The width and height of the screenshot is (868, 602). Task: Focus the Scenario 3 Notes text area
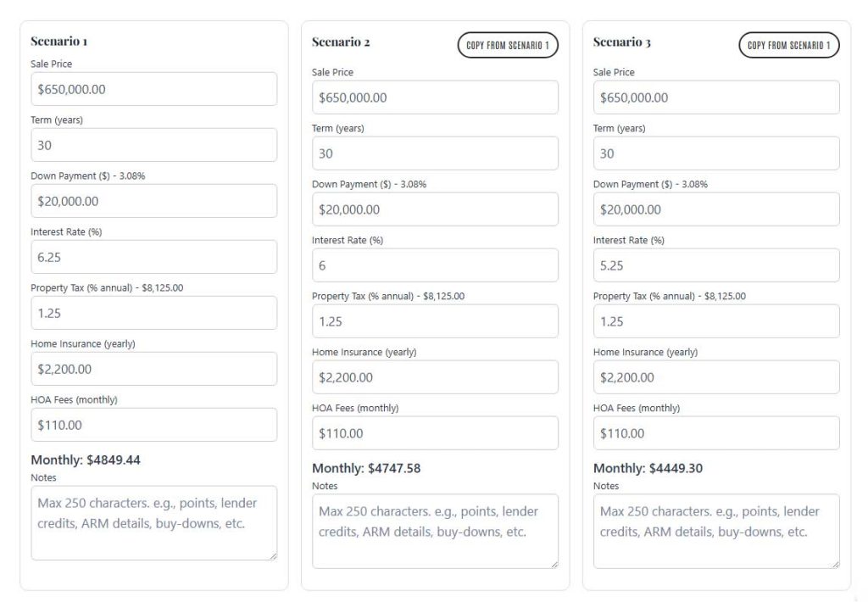716,531
